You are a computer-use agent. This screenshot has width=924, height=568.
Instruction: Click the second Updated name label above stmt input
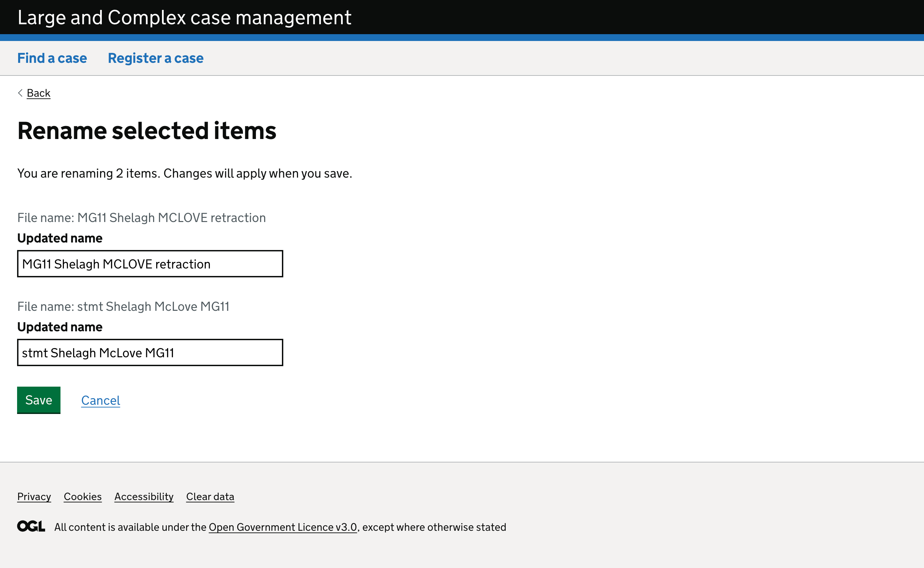(x=60, y=327)
